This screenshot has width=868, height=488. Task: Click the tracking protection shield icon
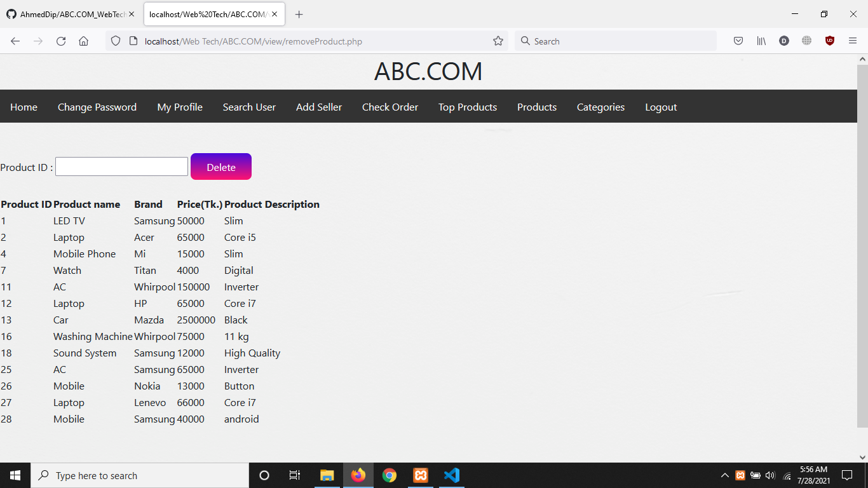pos(115,41)
